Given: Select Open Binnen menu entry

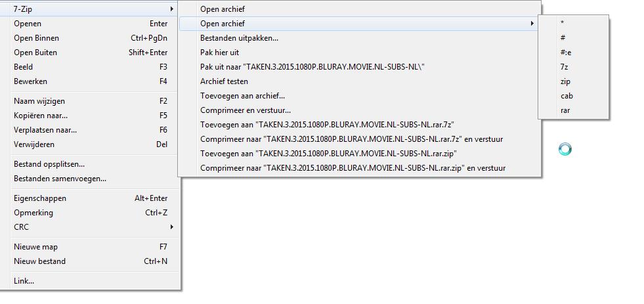Looking at the screenshot, I should 89,38.
